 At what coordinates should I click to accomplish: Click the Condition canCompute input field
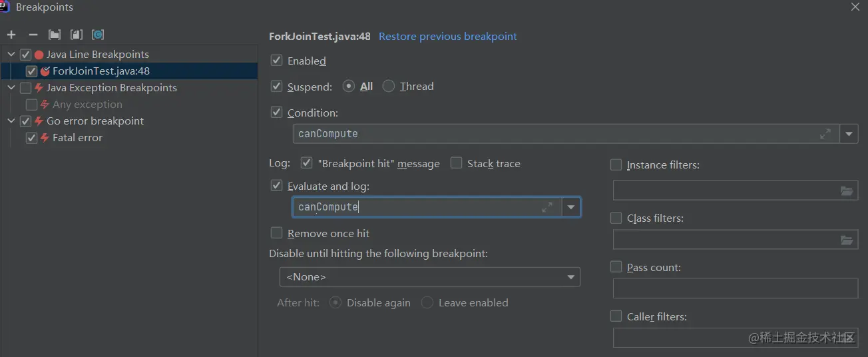click(566, 134)
